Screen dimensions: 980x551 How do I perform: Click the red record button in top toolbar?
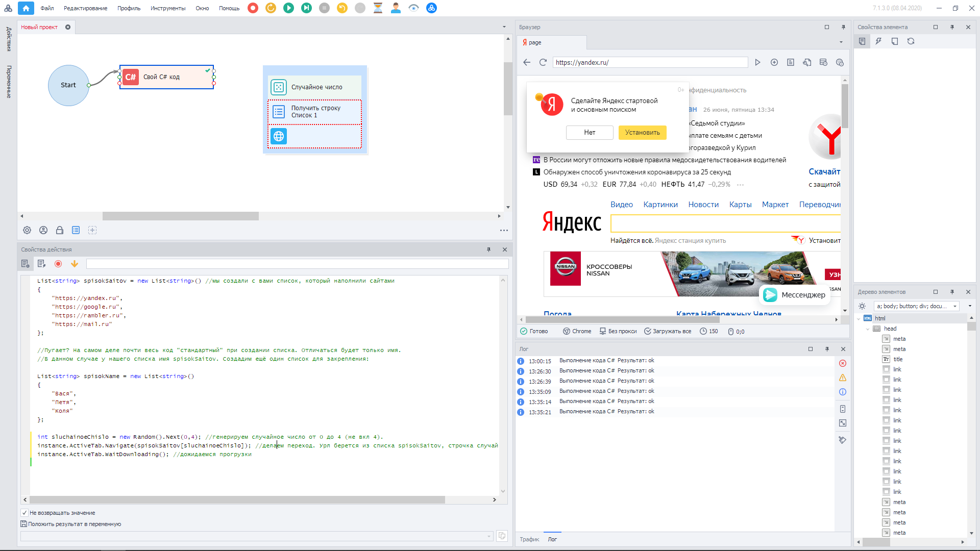pos(253,8)
